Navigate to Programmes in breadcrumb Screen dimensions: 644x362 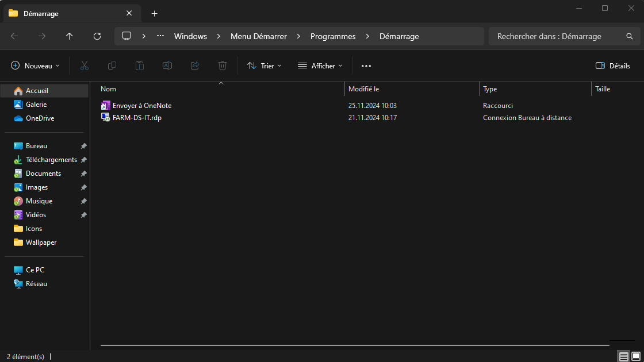coord(333,36)
